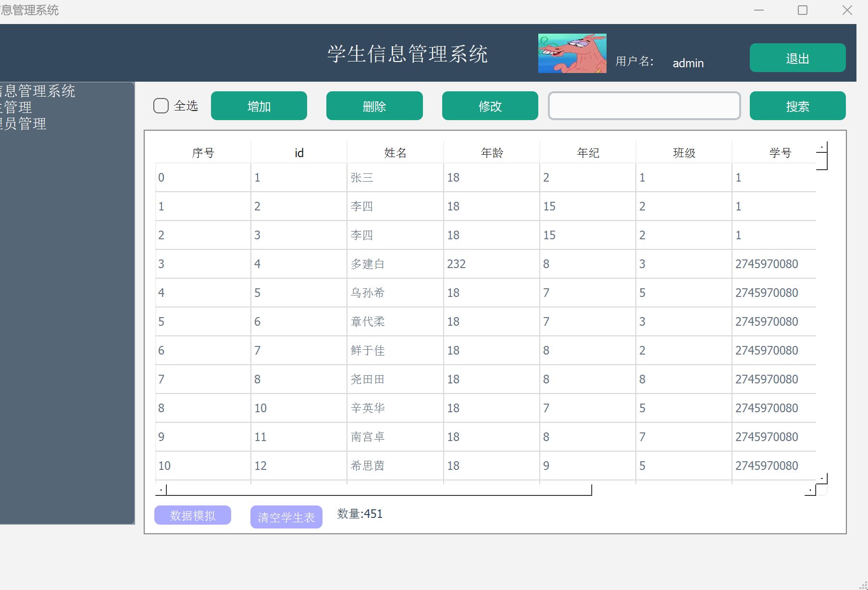Select 信息管理系统 in the sidebar
The width and height of the screenshot is (868, 590).
click(37, 91)
